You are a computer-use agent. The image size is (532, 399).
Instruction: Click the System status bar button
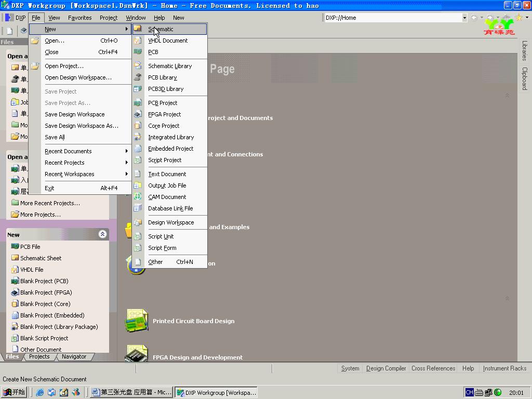pos(350,368)
